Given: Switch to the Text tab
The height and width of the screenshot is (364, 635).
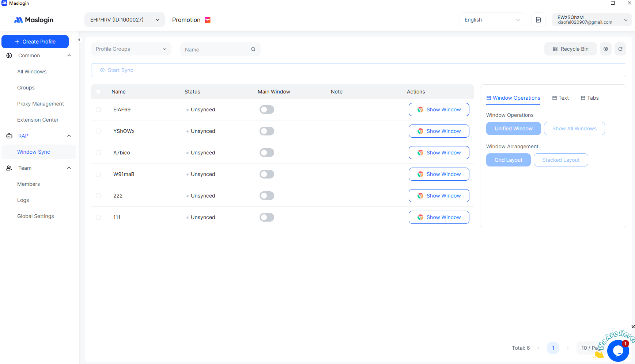Looking at the screenshot, I should (560, 98).
